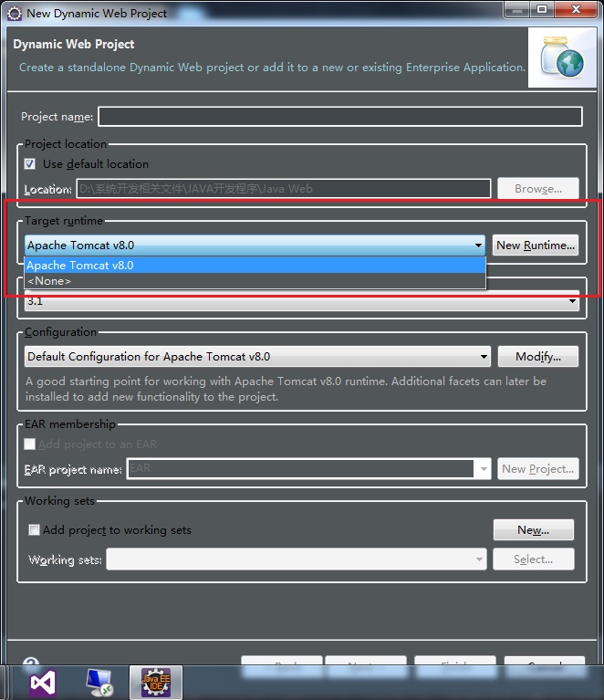Screen dimensions: 604x700
Task: Maximize the dialog window
Action: 542,9
